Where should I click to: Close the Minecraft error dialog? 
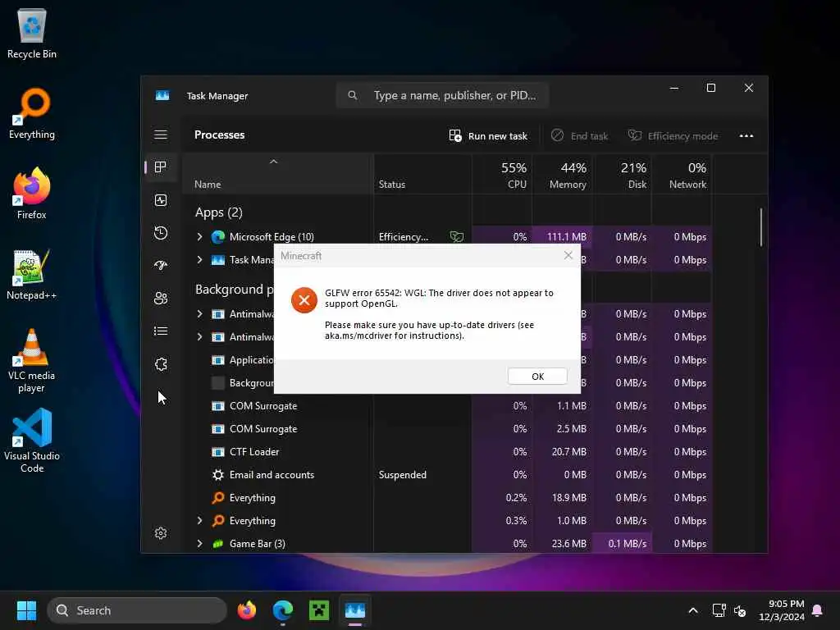point(568,256)
